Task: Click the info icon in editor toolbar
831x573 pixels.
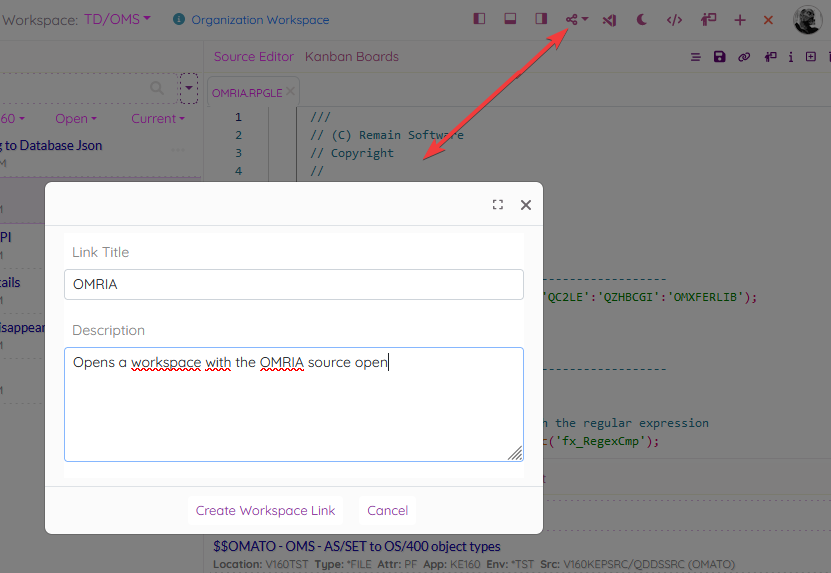Action: point(790,57)
